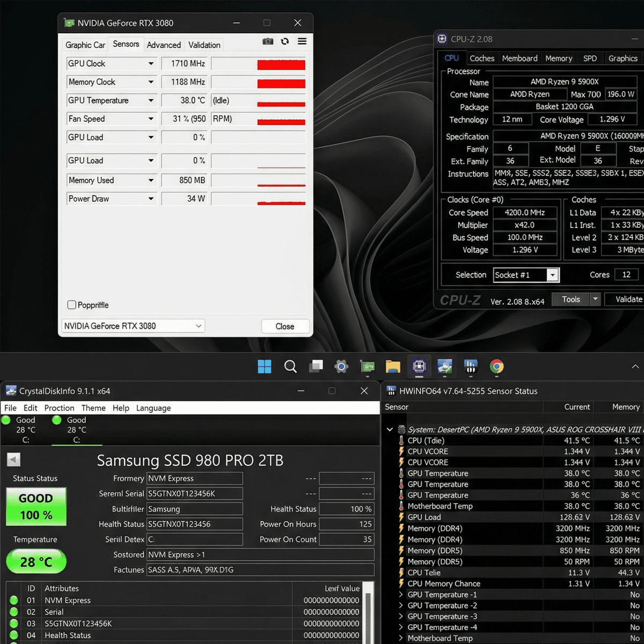Image resolution: width=644 pixels, height=644 pixels.
Task: Click the HWiNFO system icon next to DesertPC
Action: coord(401,429)
